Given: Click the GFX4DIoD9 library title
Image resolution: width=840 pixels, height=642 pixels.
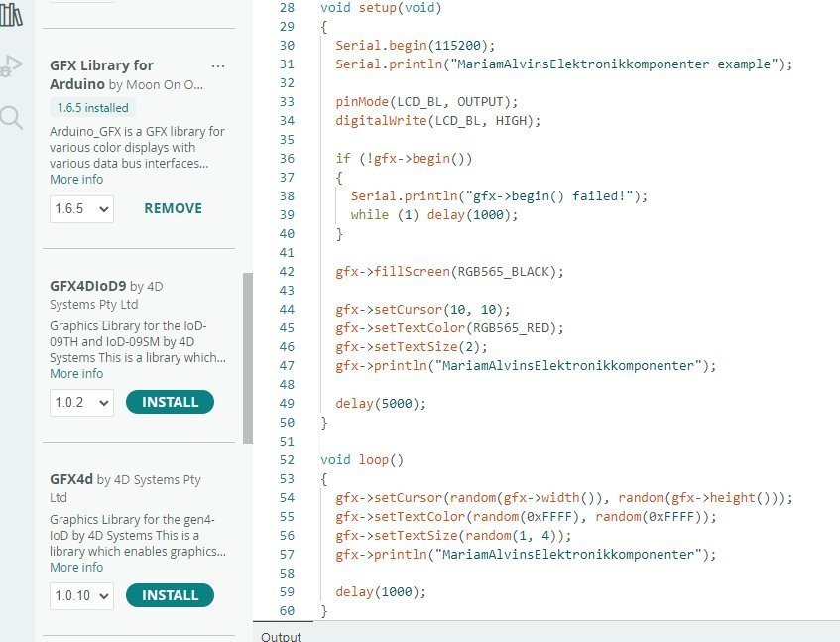Looking at the screenshot, I should [87, 287].
